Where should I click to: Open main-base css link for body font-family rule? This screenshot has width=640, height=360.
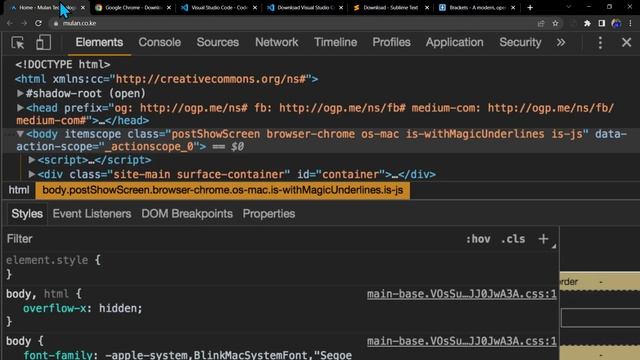coord(462,341)
